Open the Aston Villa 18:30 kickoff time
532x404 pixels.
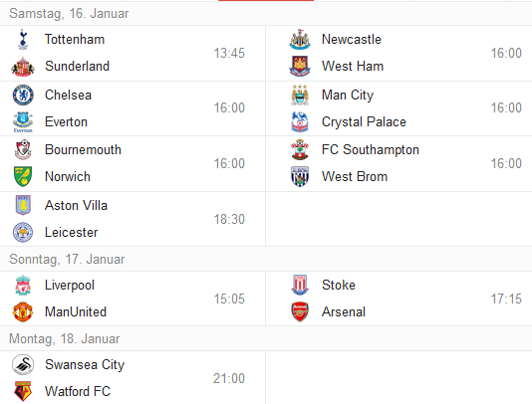click(x=229, y=219)
